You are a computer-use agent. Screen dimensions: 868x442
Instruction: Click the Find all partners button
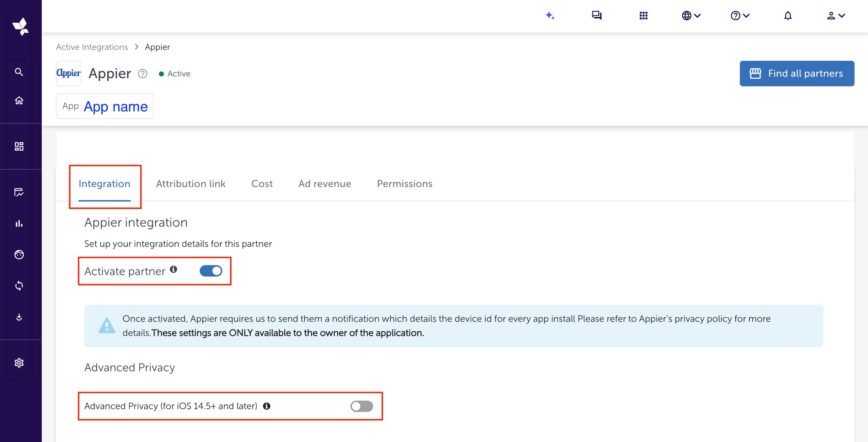(796, 73)
